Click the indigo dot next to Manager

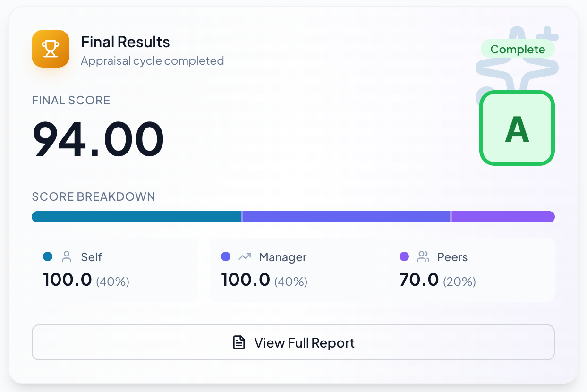click(226, 256)
